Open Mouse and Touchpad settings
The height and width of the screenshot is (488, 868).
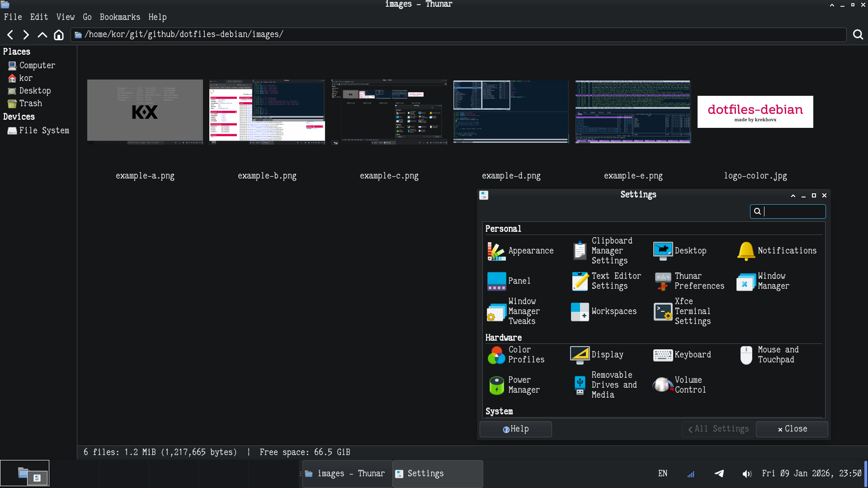coord(746,355)
